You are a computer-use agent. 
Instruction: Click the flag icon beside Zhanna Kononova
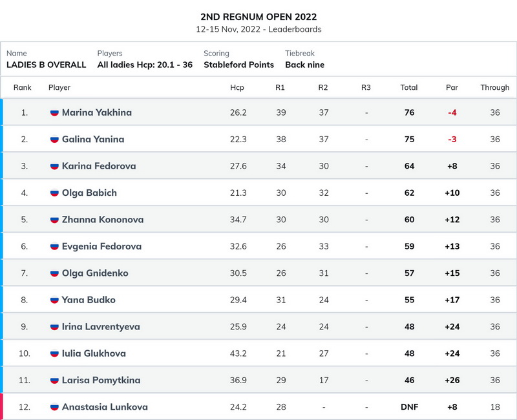tap(54, 220)
